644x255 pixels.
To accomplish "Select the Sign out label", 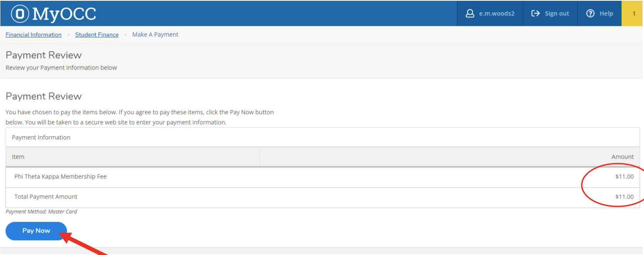I will click(x=557, y=14).
